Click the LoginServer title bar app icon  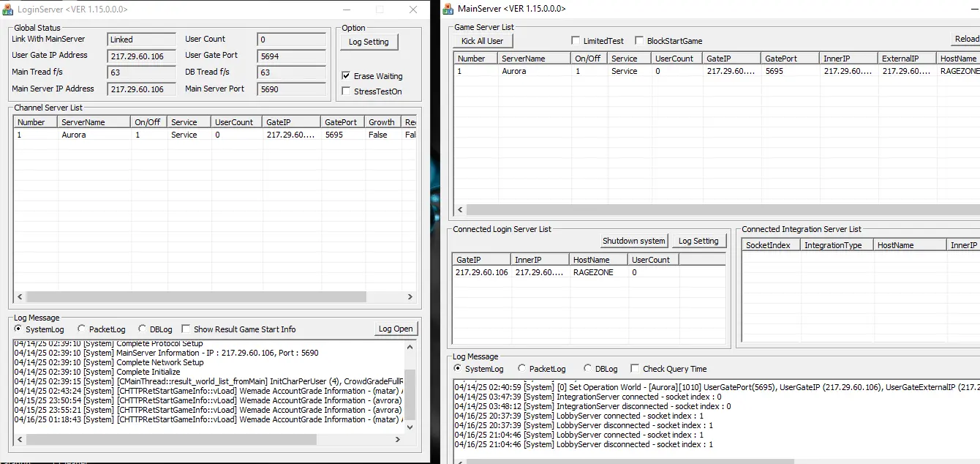point(8,10)
